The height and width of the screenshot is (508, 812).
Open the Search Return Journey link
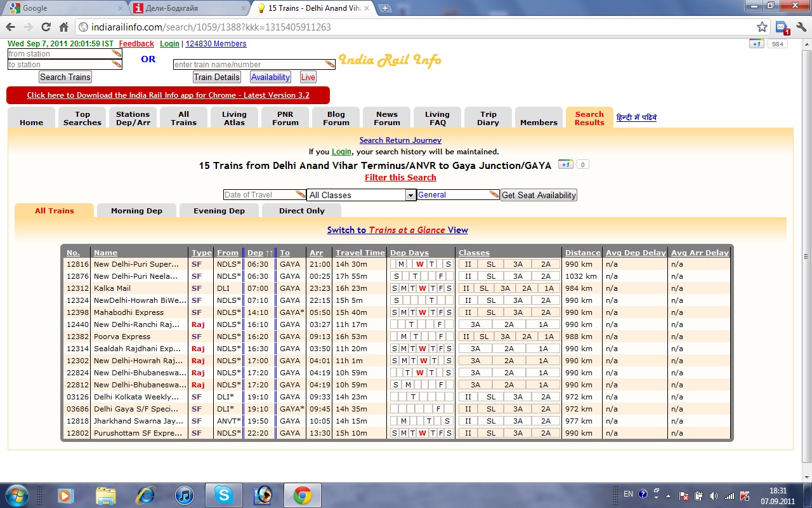tap(400, 140)
